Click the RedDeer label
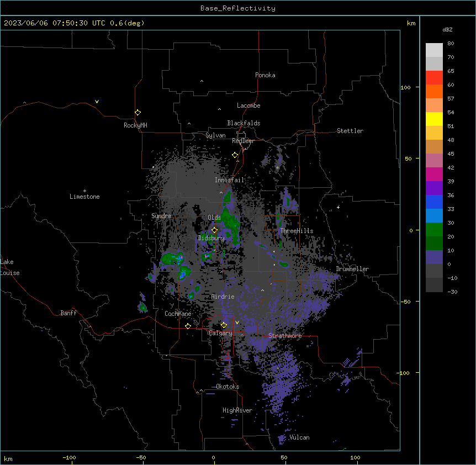The image size is (476, 465). tap(243, 141)
